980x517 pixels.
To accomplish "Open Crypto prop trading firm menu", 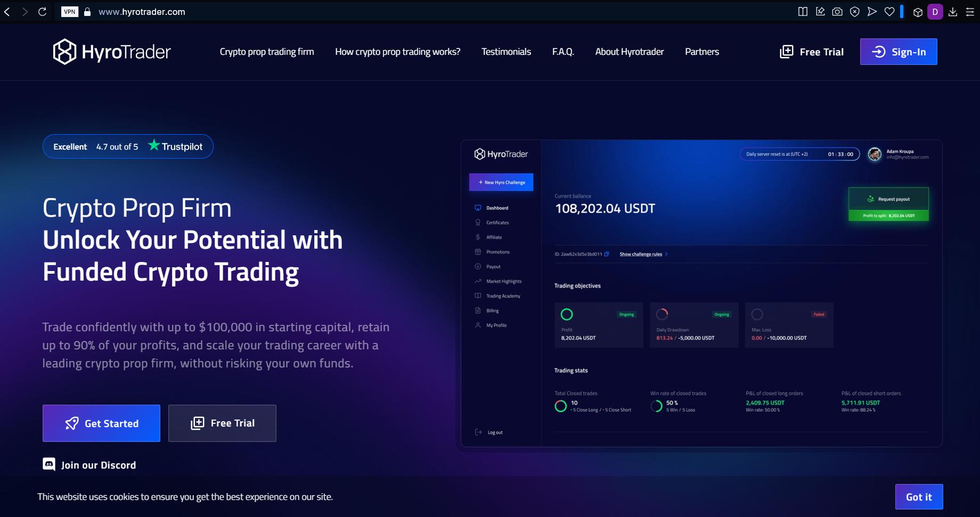I will point(267,52).
